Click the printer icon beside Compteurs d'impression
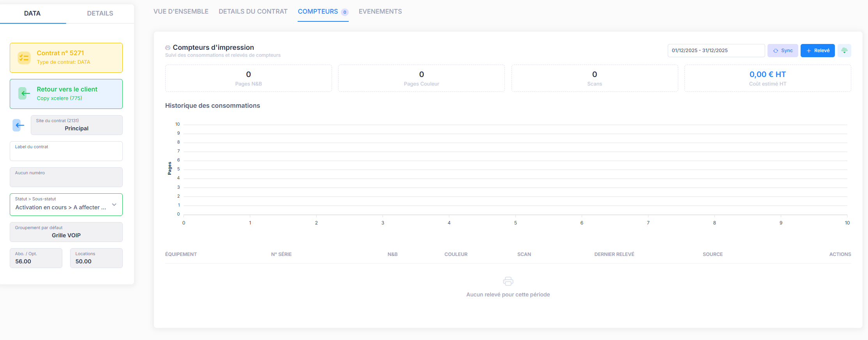This screenshot has height=340, width=868. [x=168, y=48]
